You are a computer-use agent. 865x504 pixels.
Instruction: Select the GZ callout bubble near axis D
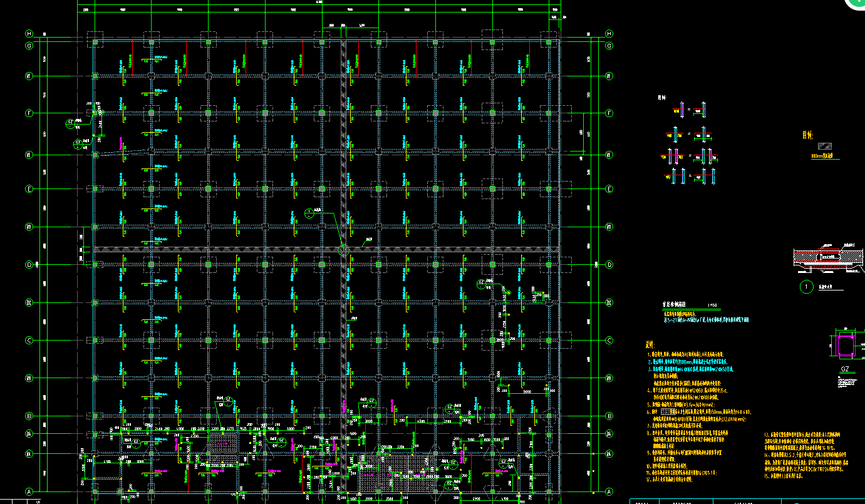tap(481, 283)
